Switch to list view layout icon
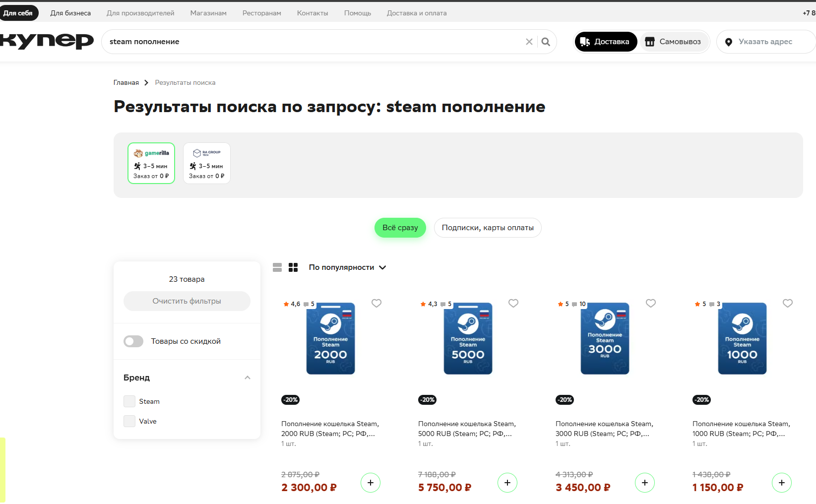This screenshot has width=816, height=504. 277,267
